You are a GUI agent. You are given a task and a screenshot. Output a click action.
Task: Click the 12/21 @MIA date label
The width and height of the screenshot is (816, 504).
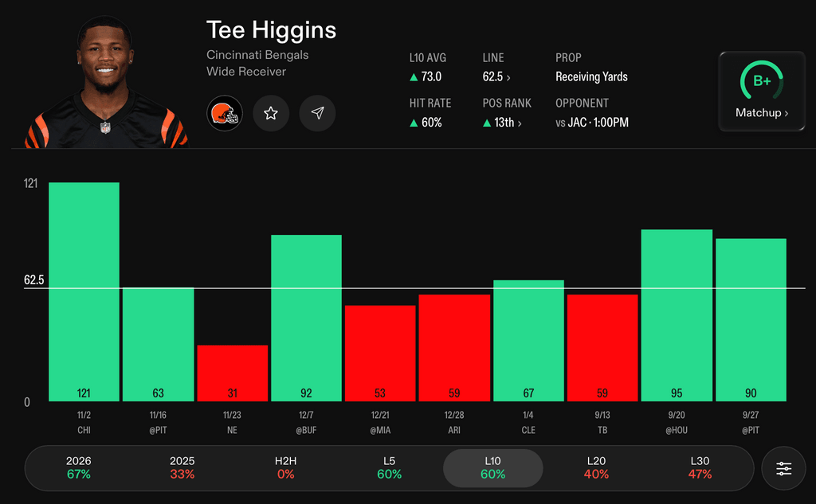380,422
